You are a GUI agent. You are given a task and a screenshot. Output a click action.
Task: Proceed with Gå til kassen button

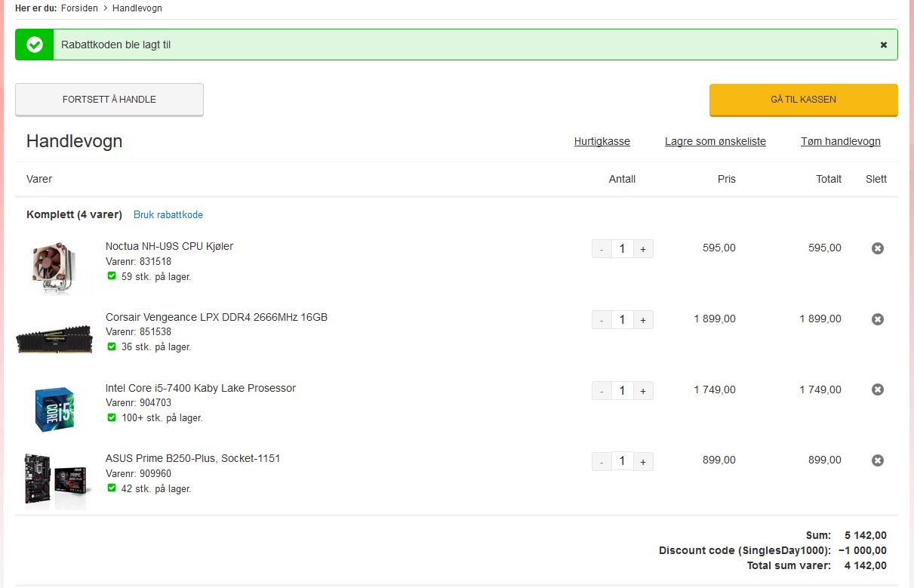[803, 100]
